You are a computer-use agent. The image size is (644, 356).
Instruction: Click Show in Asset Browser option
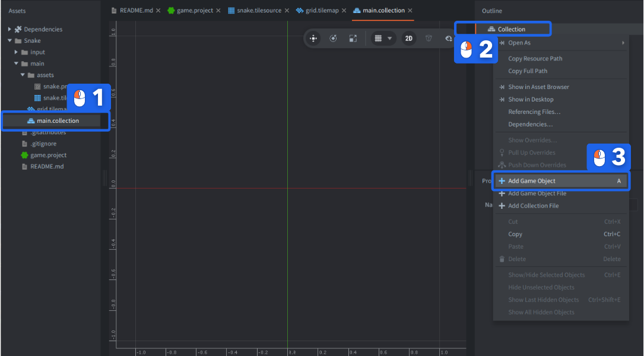(538, 87)
